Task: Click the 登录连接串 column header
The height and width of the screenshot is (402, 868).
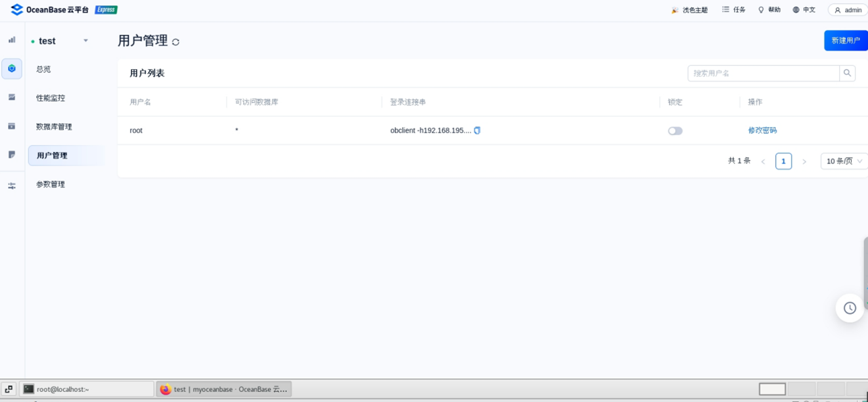Action: pyautogui.click(x=408, y=102)
